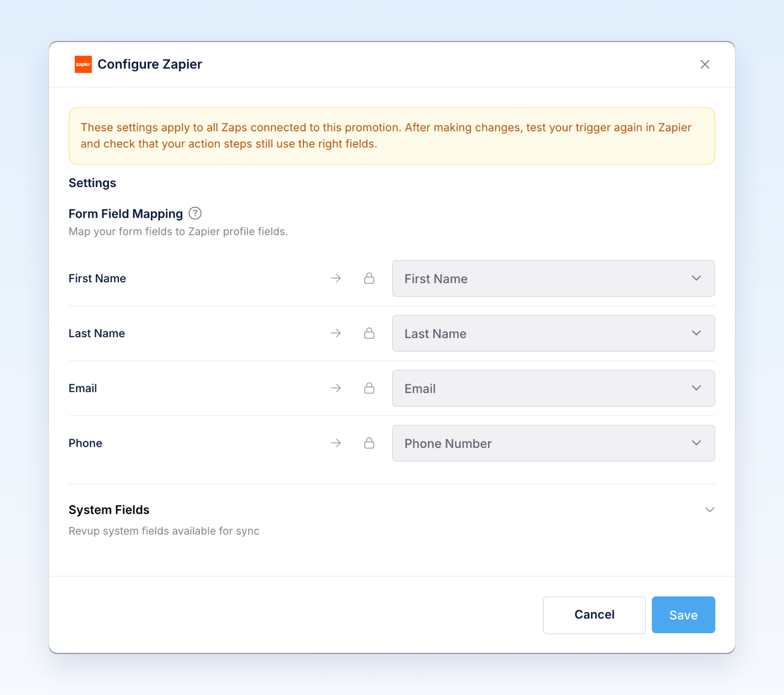Screen dimensions: 784x695
Task: Save the Zapier configuration
Action: point(683,615)
